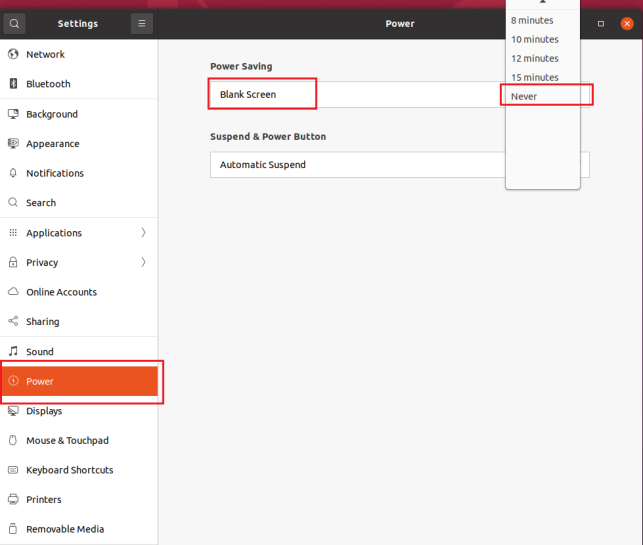Open Applications settings

pos(79,233)
